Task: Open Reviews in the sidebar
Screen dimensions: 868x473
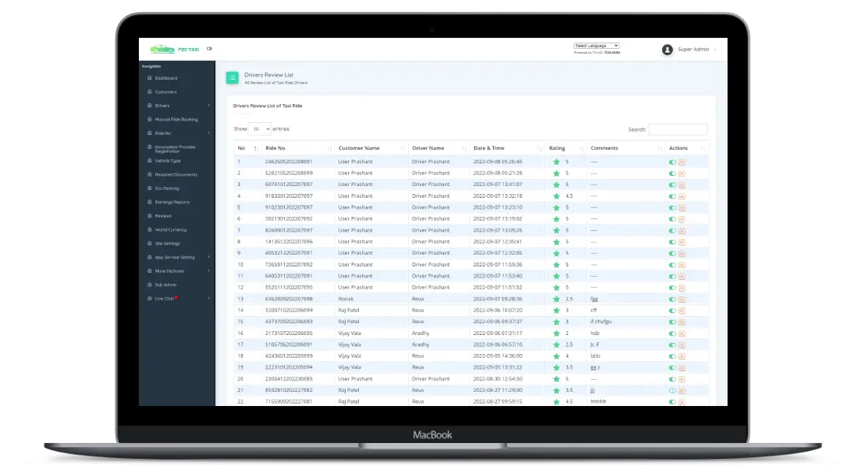Action: point(163,216)
